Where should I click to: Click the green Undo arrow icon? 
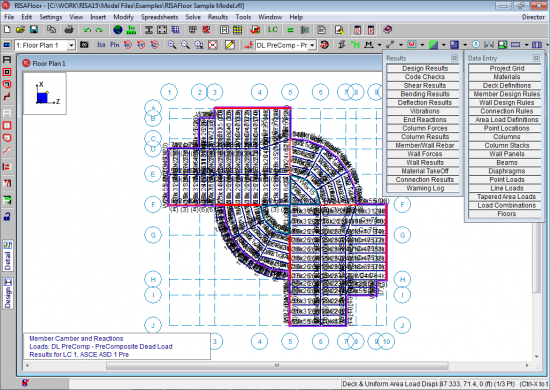87,30
